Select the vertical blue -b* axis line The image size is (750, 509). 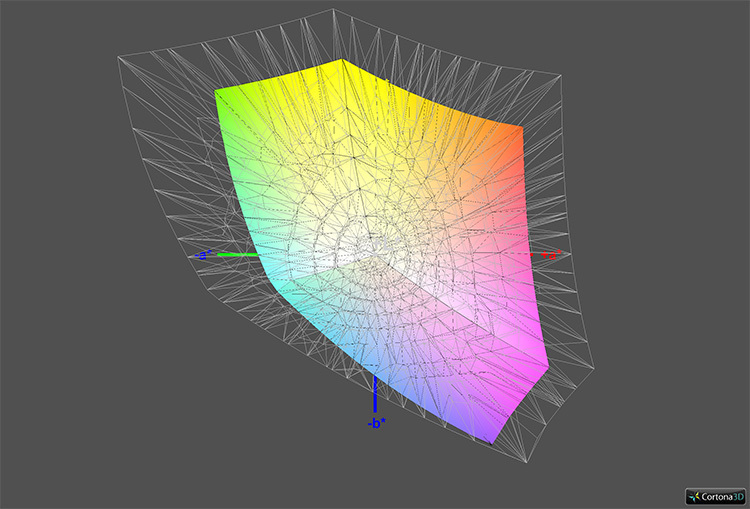374,393
